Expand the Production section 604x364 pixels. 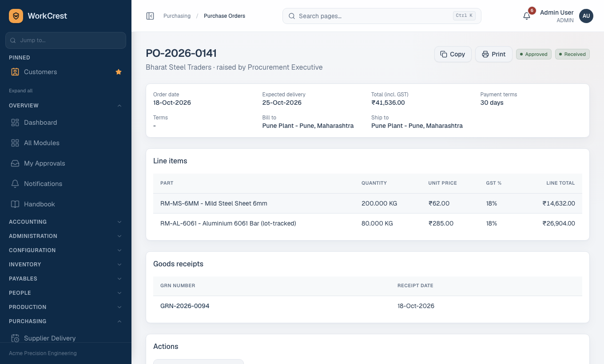66,307
